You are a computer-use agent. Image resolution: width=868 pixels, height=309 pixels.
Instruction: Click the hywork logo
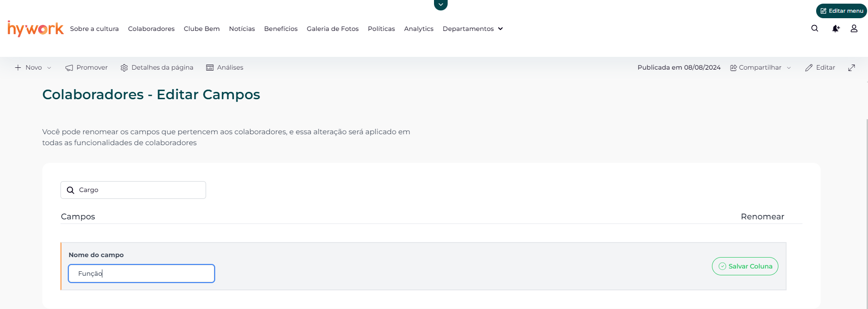tap(35, 29)
